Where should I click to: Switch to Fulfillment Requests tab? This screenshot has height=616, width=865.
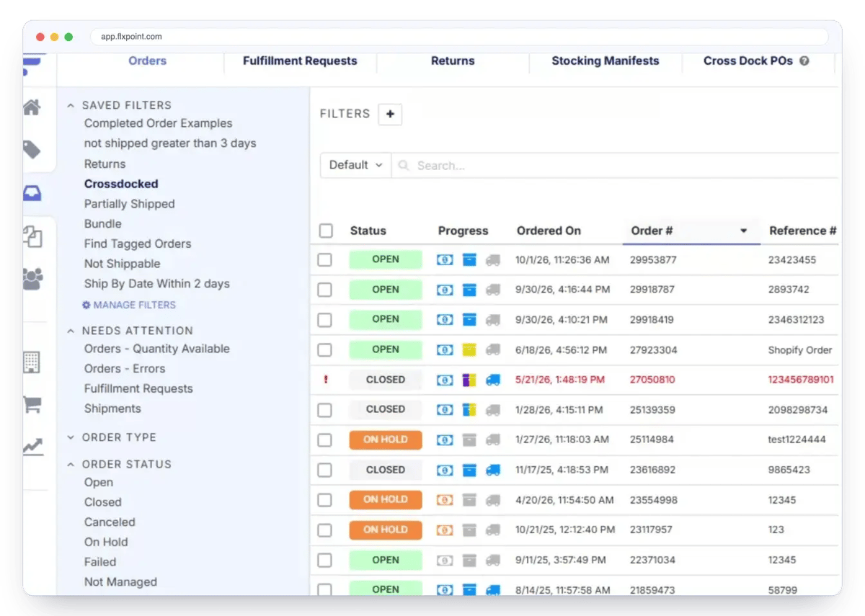tap(300, 61)
